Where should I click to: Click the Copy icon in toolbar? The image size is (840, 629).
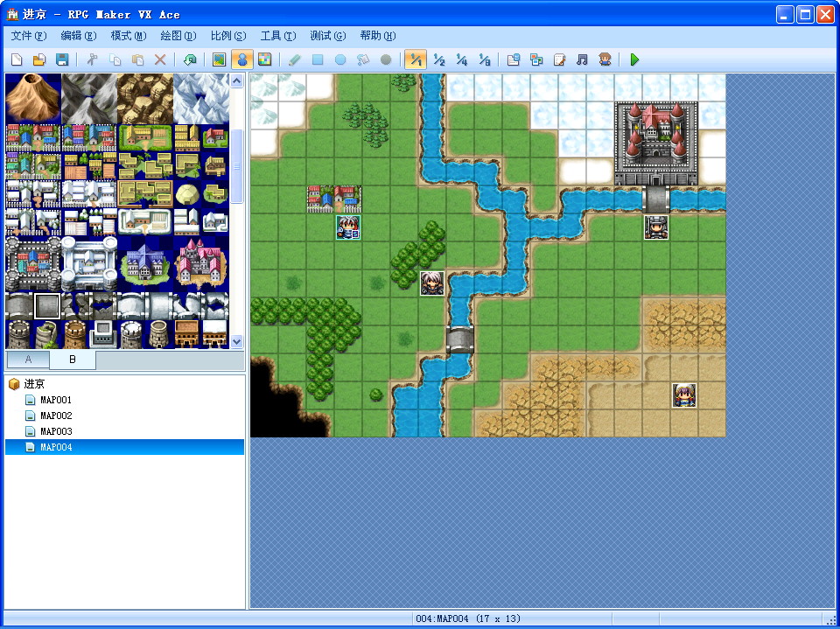click(x=115, y=59)
